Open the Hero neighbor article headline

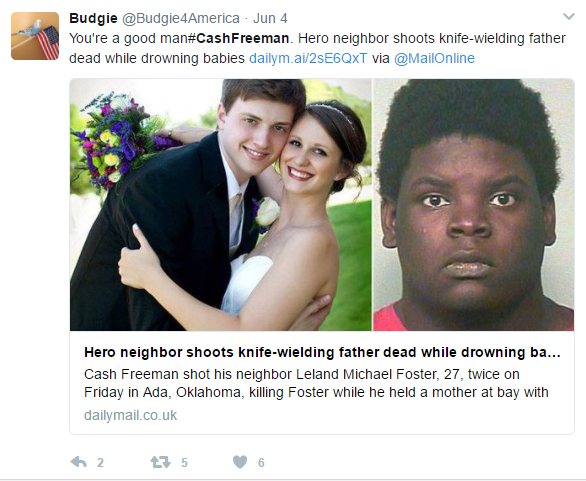pyautogui.click(x=322, y=352)
